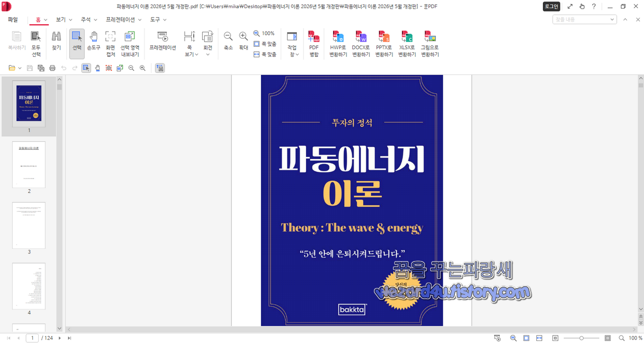The width and height of the screenshot is (644, 343).
Task: Select page 4 thumbnail
Action: click(29, 286)
